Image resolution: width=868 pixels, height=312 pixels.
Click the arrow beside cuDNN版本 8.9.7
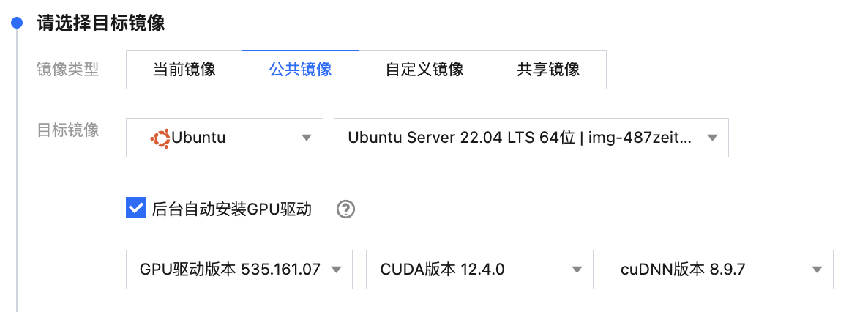pyautogui.click(x=817, y=270)
